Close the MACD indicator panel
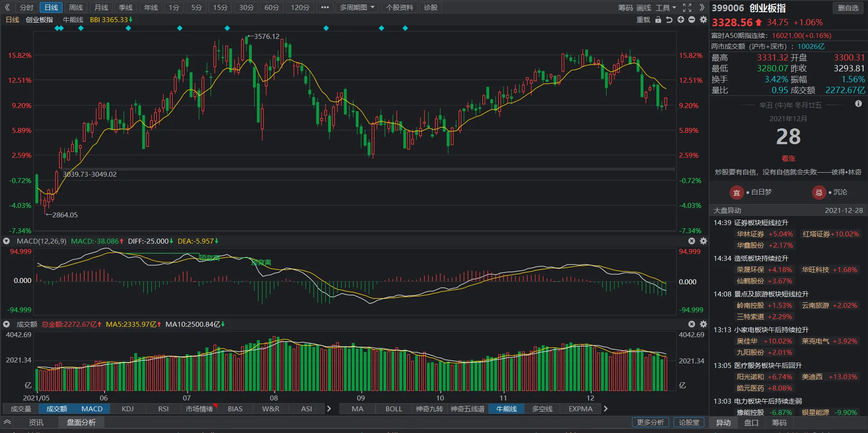Screen dimensions: 868x433 pyautogui.click(x=692, y=241)
